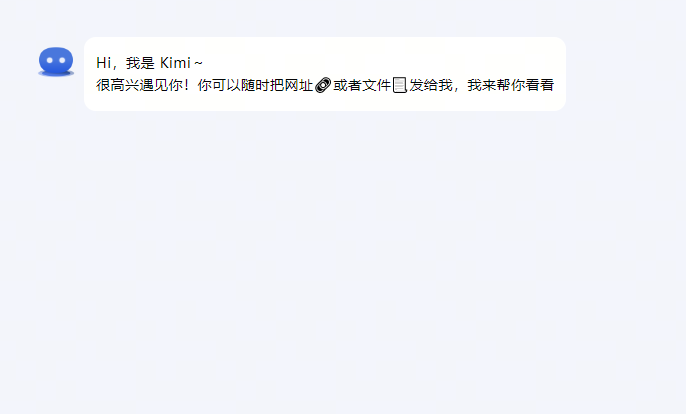The width and height of the screenshot is (686, 414).
Task: Click the document page emoji after 文件
Action: [x=399, y=85]
